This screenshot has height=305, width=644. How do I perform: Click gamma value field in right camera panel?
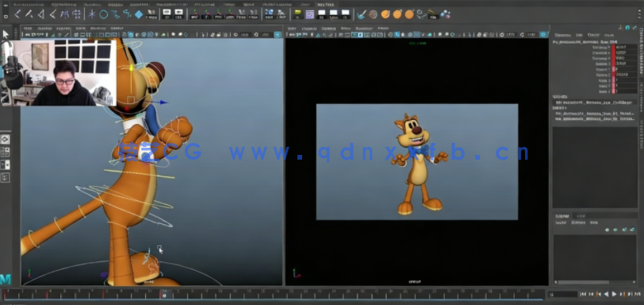(531, 34)
